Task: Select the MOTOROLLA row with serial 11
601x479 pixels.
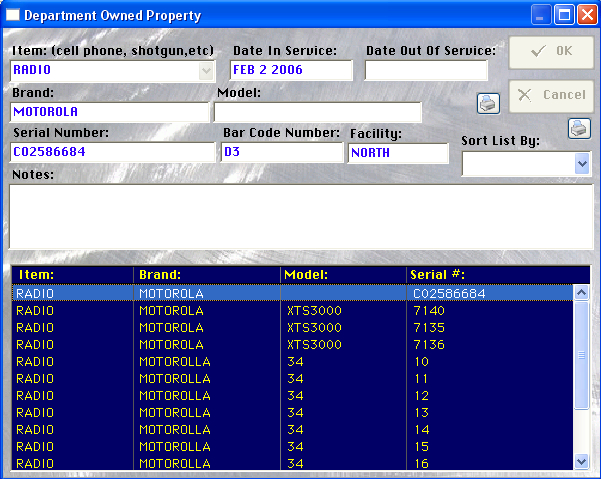Action: (292, 379)
